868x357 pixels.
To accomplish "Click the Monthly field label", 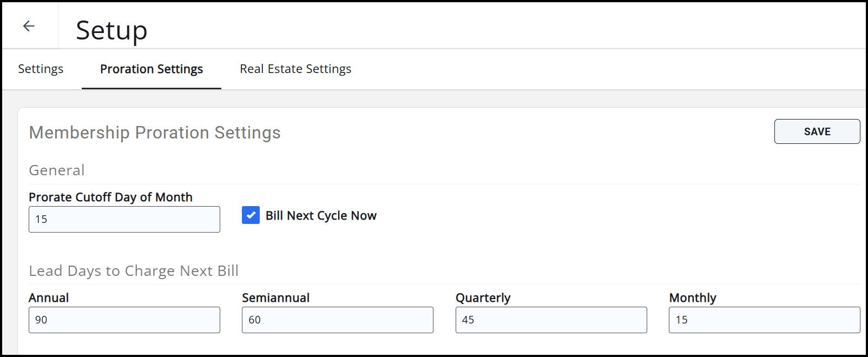I will click(x=693, y=298).
